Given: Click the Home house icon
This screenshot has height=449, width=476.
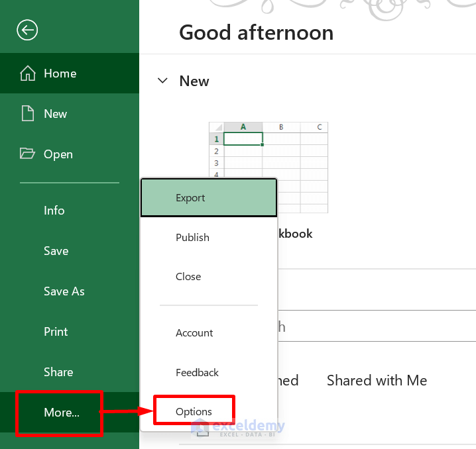Looking at the screenshot, I should [x=28, y=74].
